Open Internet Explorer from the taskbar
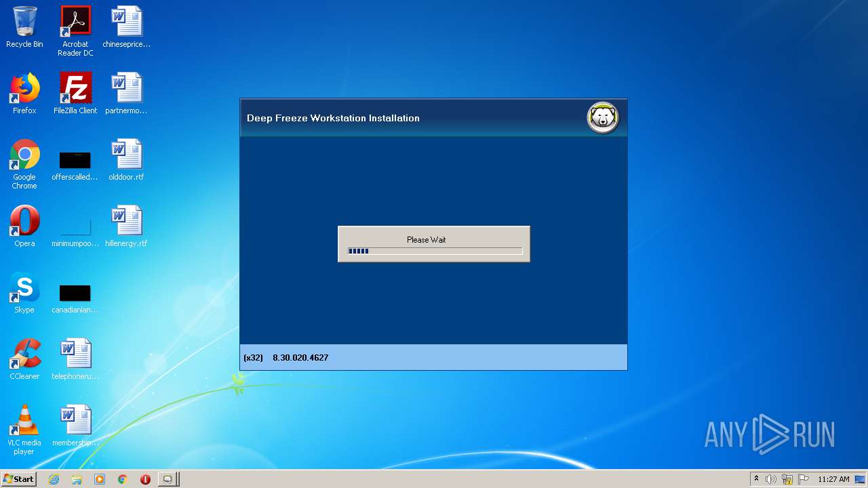 coord(54,479)
